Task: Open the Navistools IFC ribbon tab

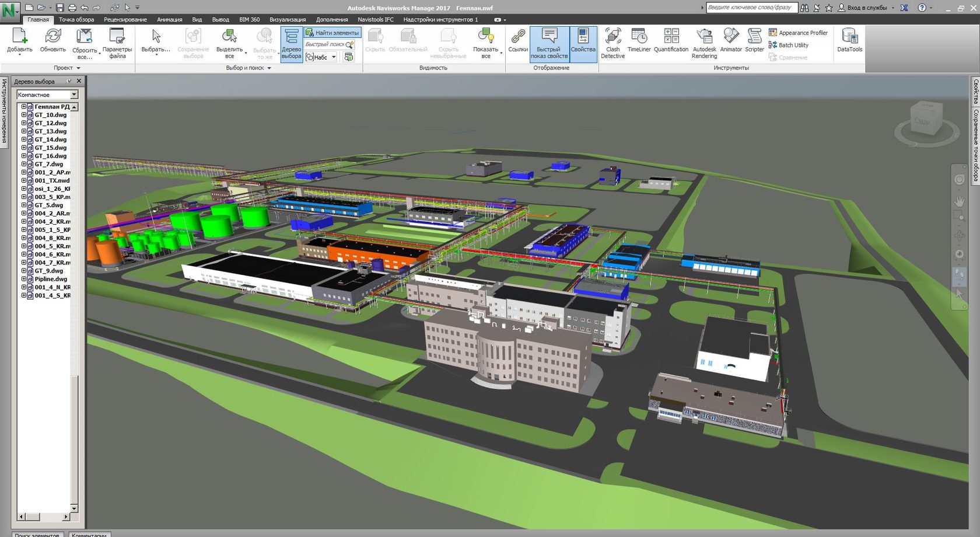Action: click(375, 19)
